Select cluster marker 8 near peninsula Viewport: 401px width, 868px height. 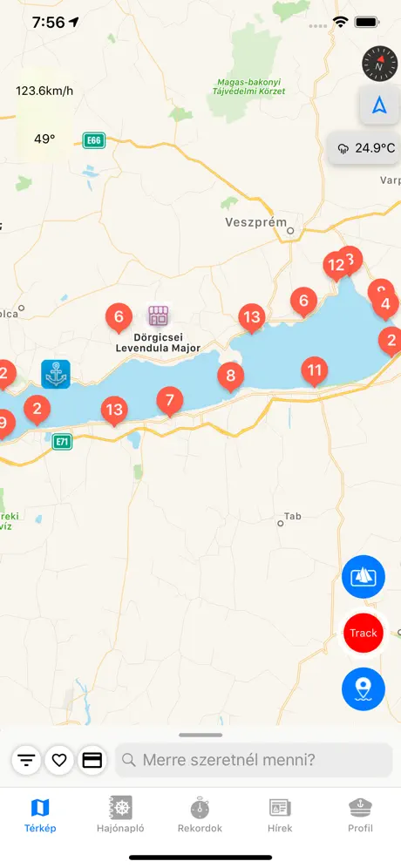230,376
